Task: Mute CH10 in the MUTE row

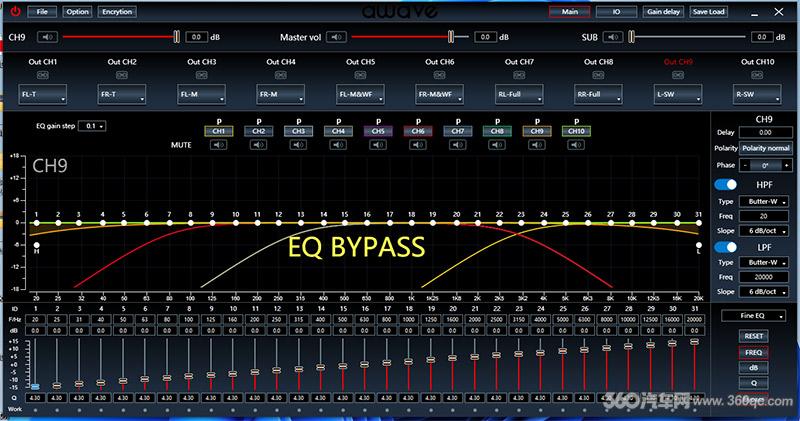Action: click(576, 145)
